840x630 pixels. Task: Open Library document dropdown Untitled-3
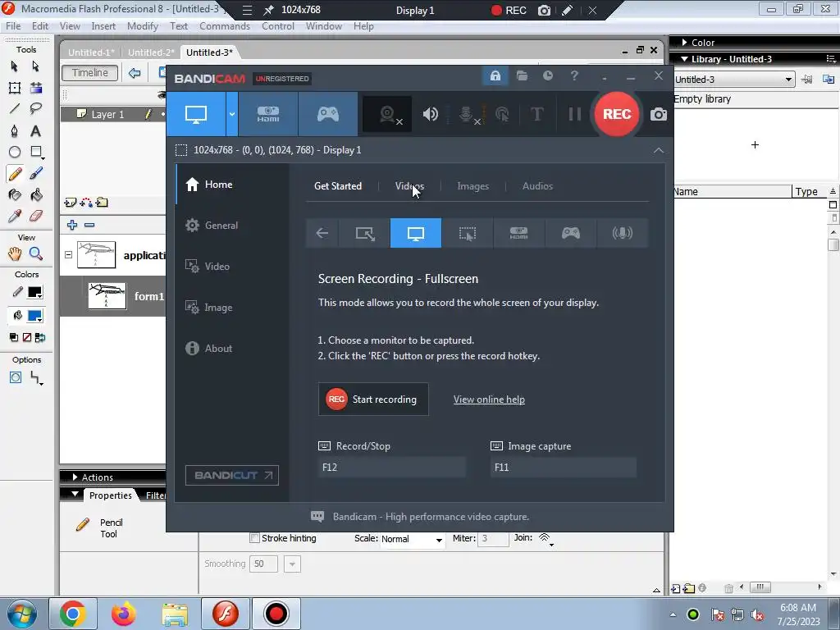click(x=733, y=80)
